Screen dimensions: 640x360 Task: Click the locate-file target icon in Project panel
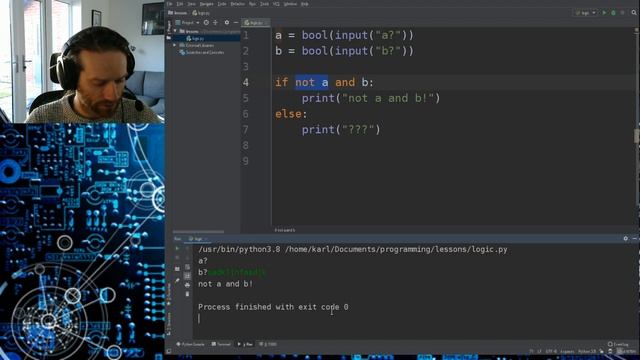(x=206, y=22)
